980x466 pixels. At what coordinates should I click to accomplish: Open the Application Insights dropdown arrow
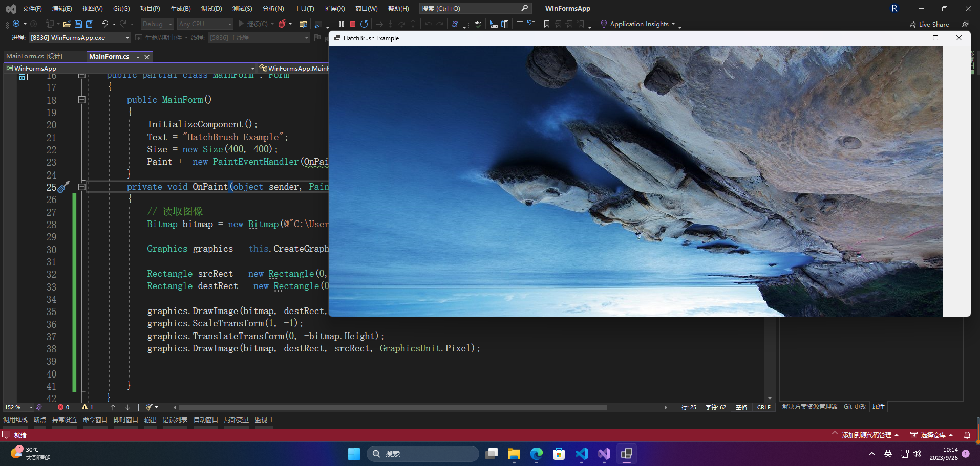(x=673, y=24)
